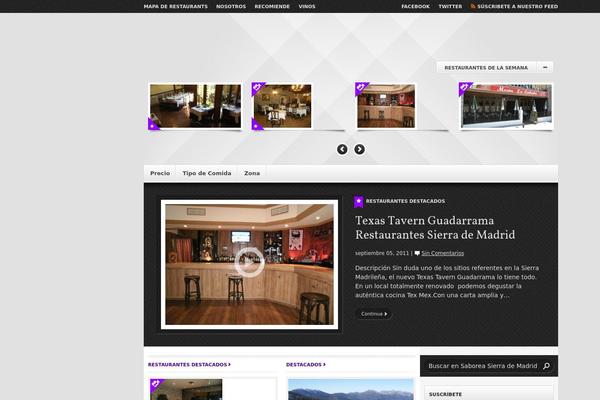Open the Sin Comentarios link
The height and width of the screenshot is (400, 600).
pos(442,253)
